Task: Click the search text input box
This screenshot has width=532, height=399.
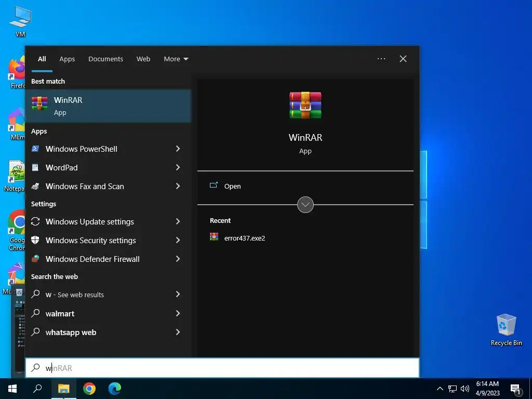Action: pyautogui.click(x=222, y=368)
